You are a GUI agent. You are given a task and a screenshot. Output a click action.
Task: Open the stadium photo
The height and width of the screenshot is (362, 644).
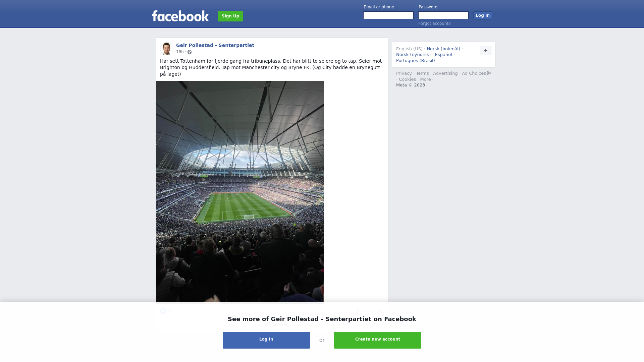pyautogui.click(x=239, y=191)
